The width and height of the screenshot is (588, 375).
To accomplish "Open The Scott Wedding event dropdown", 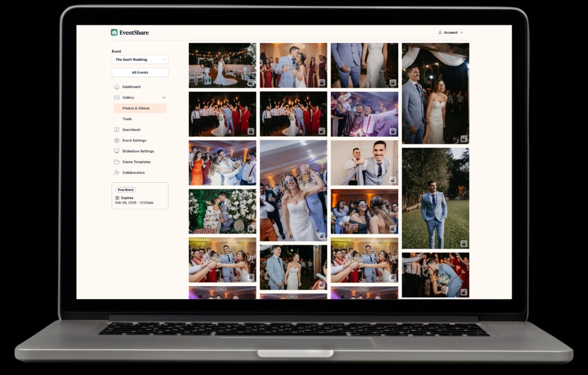I will point(140,60).
